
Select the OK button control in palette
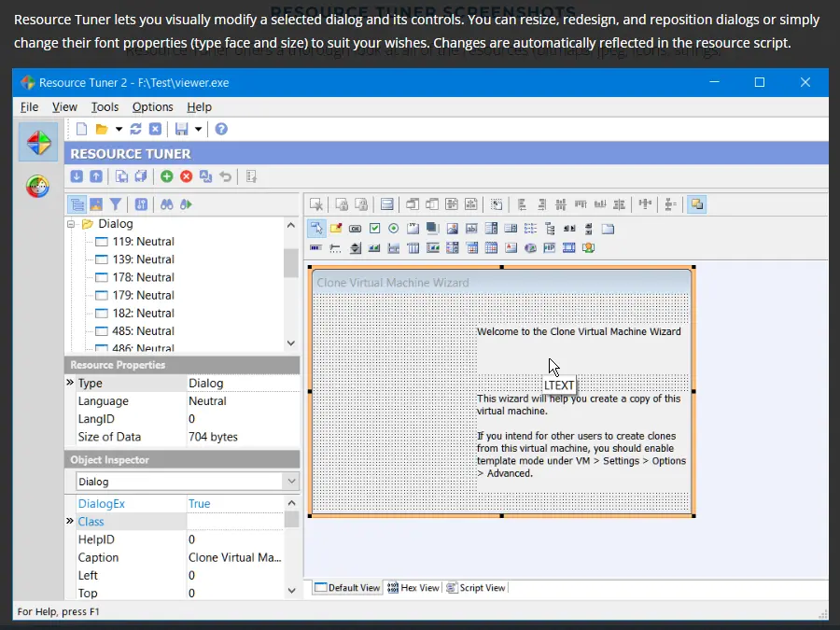[355, 229]
